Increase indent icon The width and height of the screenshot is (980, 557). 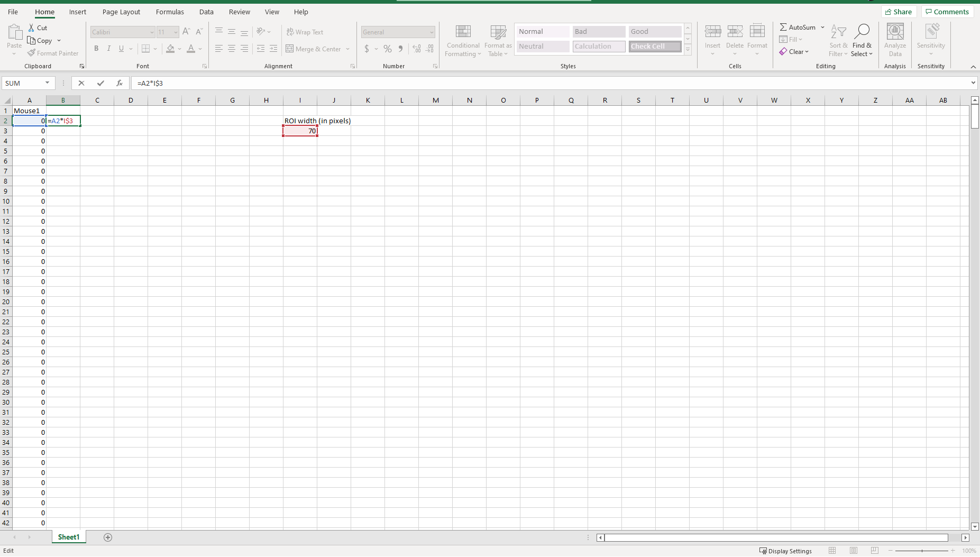(273, 49)
